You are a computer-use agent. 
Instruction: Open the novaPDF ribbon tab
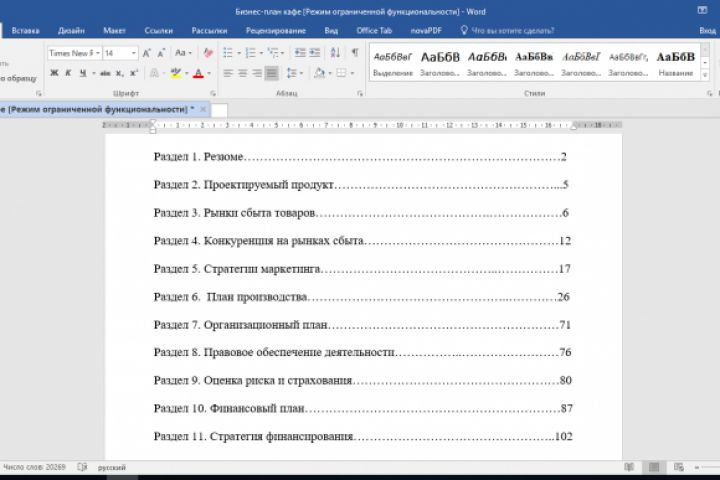[x=426, y=30]
